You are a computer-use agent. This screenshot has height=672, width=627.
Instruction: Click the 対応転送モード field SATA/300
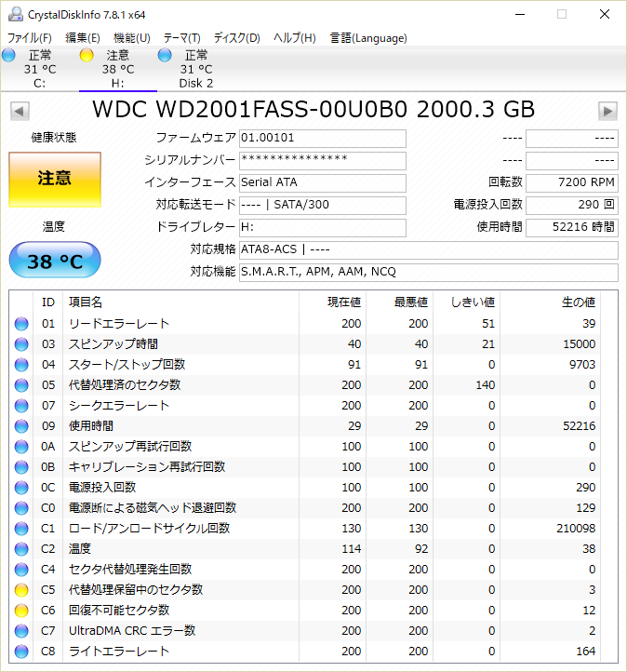[x=323, y=206]
